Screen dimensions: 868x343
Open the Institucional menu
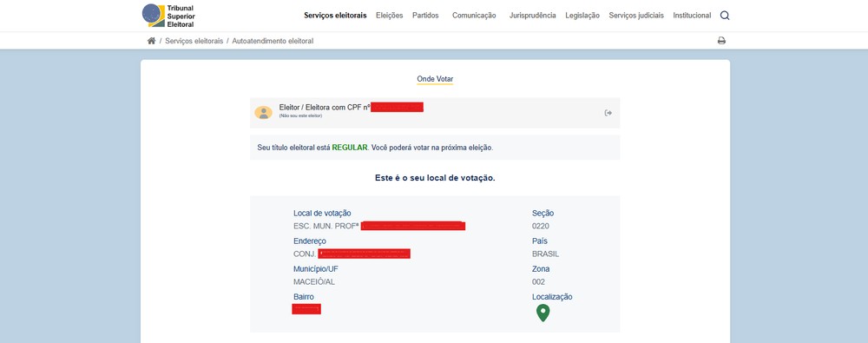pos(692,16)
